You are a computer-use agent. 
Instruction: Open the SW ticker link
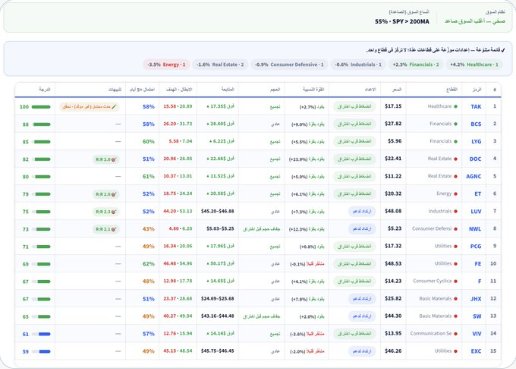(x=477, y=316)
